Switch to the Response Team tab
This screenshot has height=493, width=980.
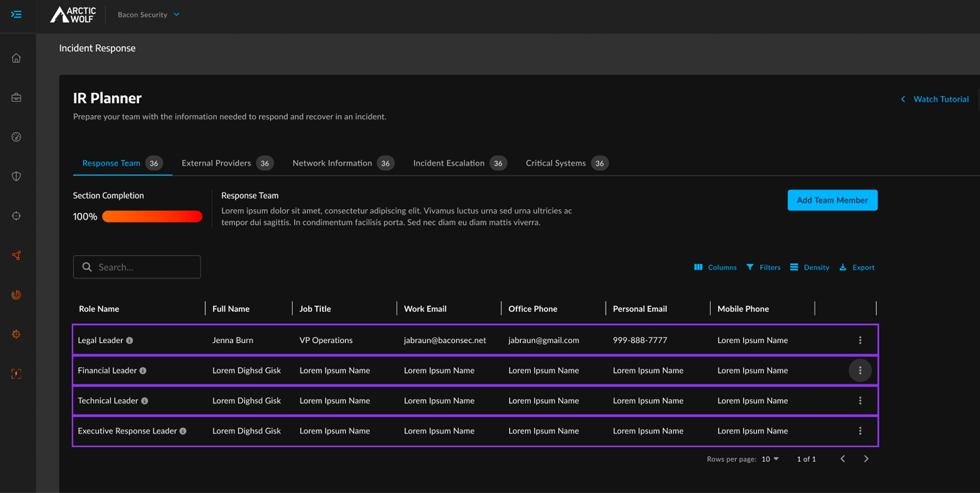pos(122,163)
